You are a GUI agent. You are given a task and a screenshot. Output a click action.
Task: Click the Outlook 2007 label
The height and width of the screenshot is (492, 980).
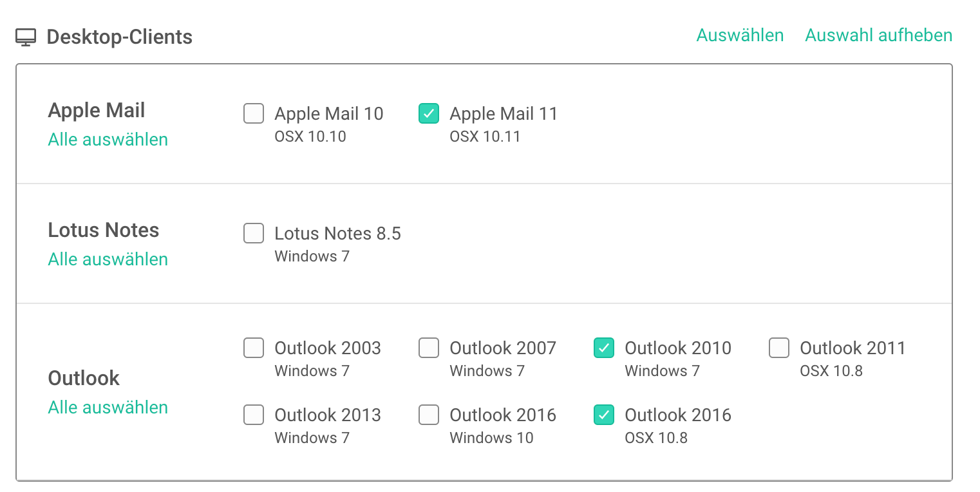click(x=503, y=348)
